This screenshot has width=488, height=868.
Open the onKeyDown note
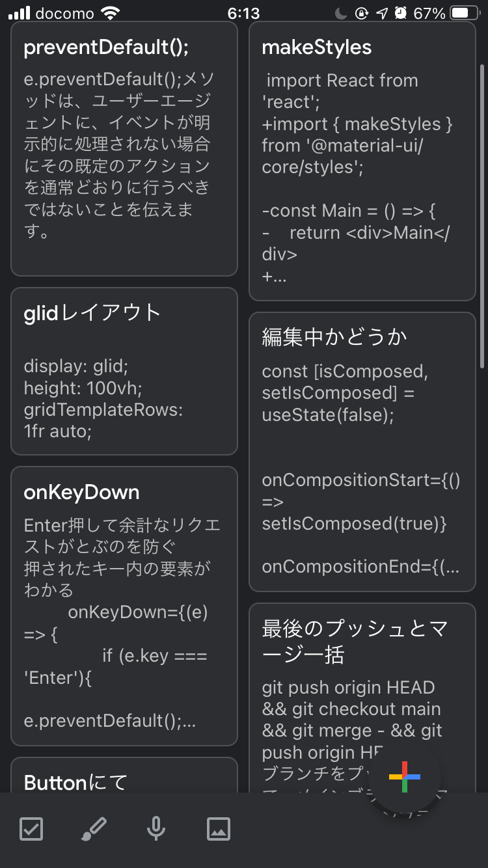pos(124,606)
